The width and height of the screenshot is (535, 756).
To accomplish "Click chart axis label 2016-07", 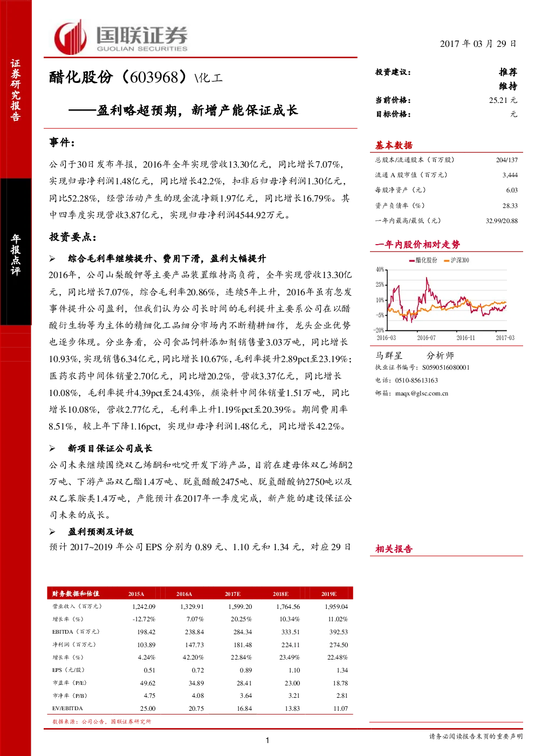I will coord(426,338).
